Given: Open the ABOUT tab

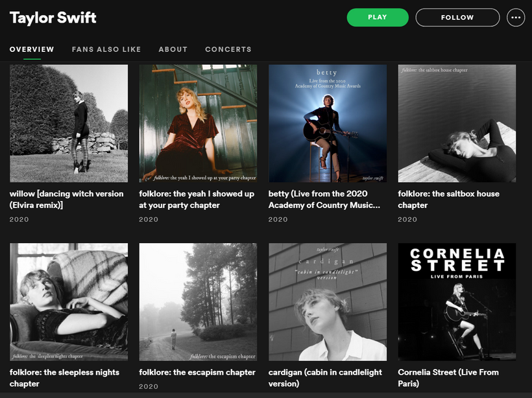Looking at the screenshot, I should [173, 49].
